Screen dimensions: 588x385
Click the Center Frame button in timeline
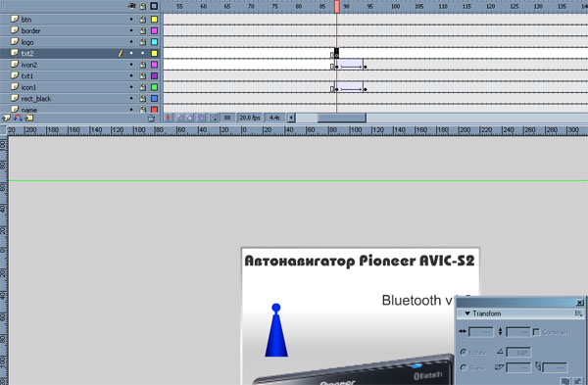click(168, 118)
